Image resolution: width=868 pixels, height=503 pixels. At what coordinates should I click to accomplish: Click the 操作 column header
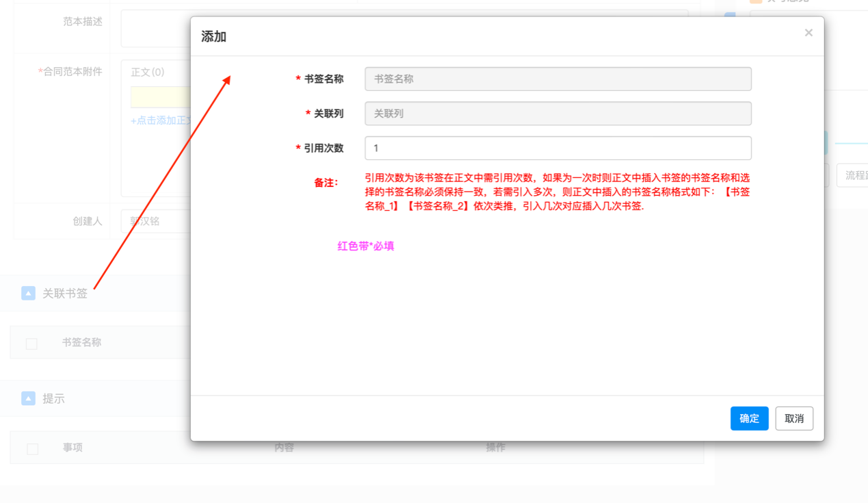(496, 447)
